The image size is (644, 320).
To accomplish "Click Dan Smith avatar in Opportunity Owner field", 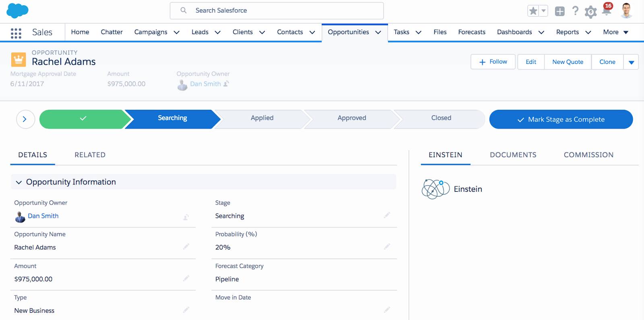I will point(20,217).
